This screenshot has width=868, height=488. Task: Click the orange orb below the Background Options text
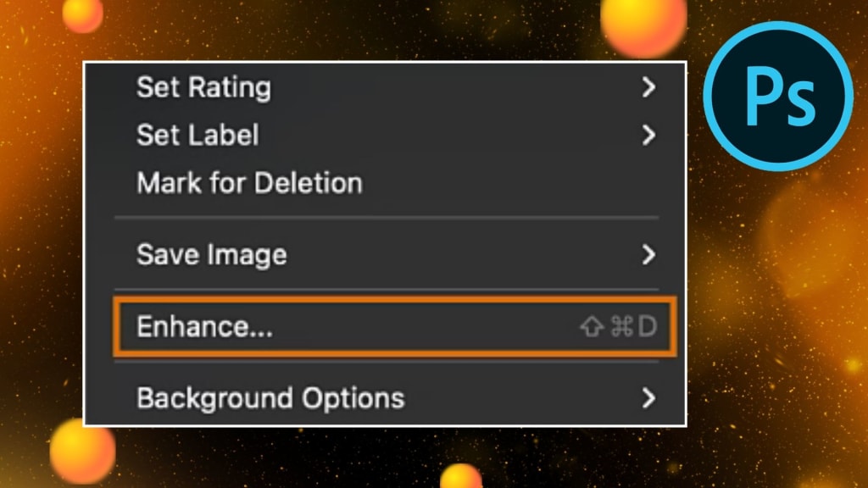pos(82,452)
